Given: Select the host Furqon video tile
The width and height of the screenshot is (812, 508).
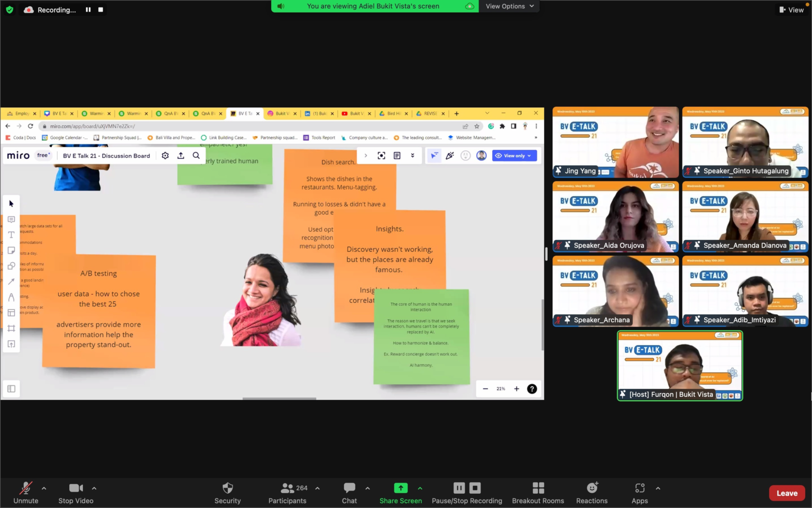Looking at the screenshot, I should click(680, 366).
